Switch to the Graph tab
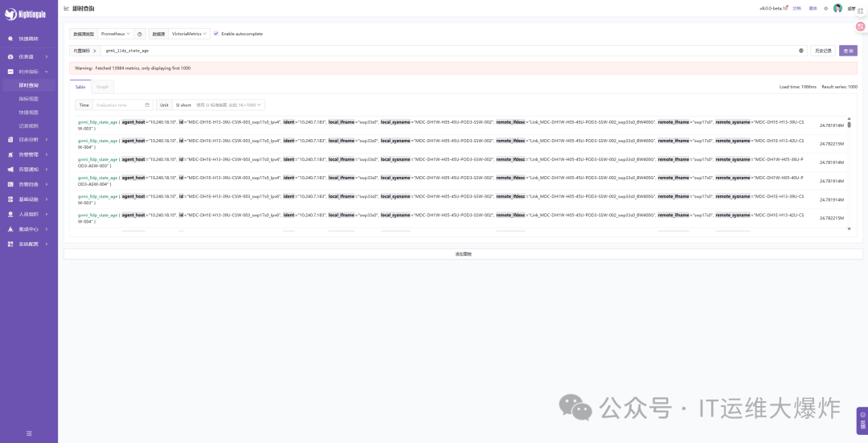Screen dimensions: 868x443 [x=102, y=87]
